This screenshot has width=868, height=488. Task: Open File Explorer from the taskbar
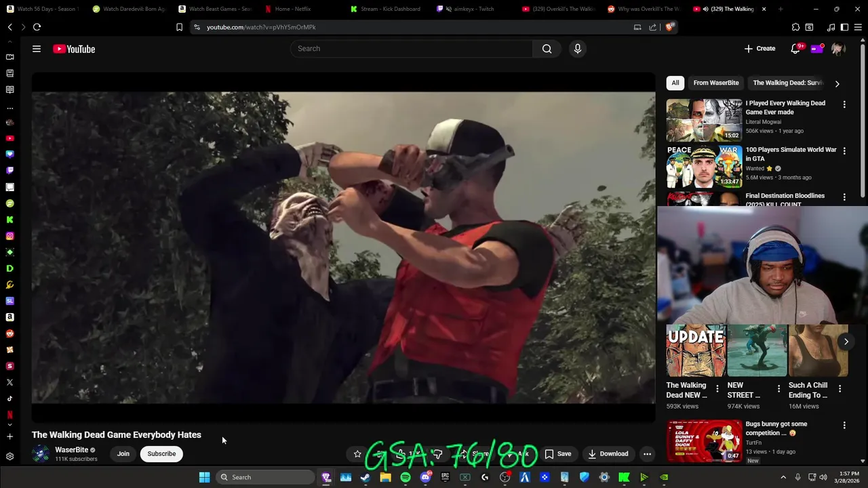[385, 477]
